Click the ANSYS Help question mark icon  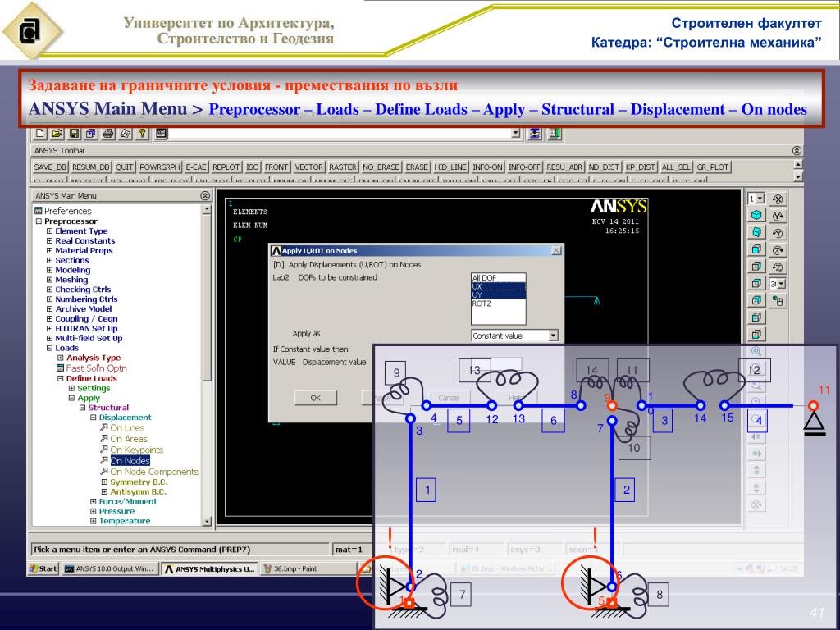click(143, 133)
